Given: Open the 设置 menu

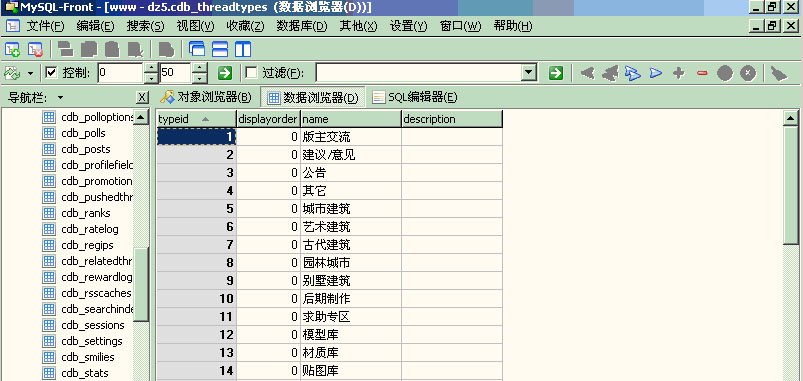Looking at the screenshot, I should click(x=408, y=26).
